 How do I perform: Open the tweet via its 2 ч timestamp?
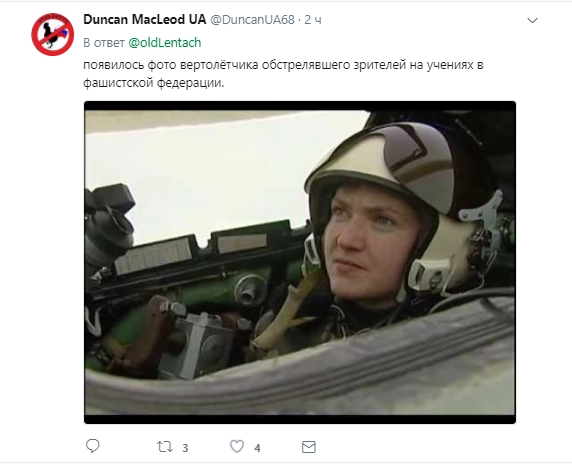pyautogui.click(x=313, y=20)
